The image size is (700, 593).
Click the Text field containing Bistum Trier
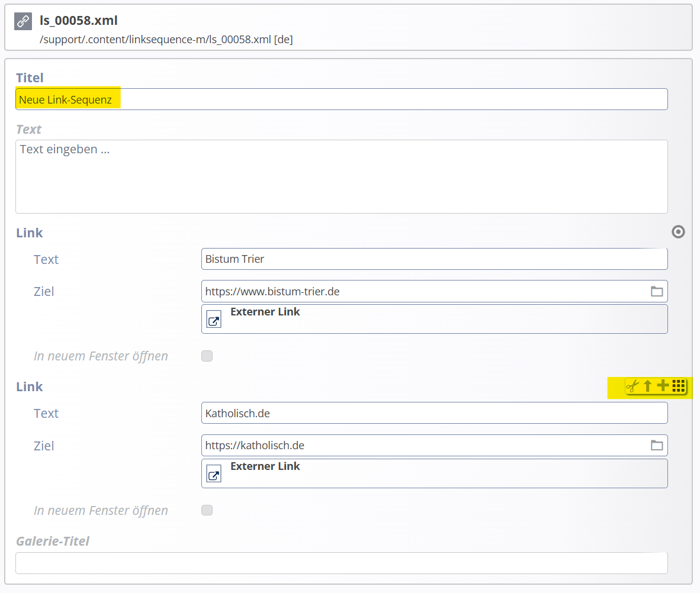[434, 259]
